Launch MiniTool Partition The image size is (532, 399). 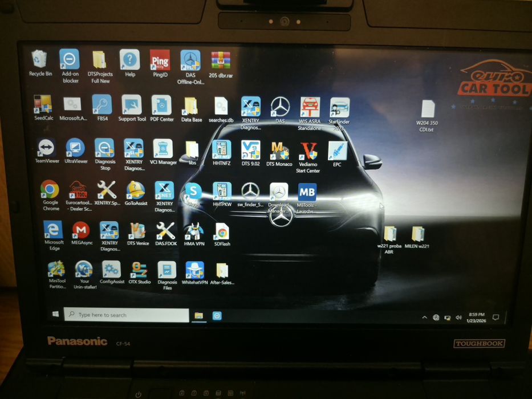(x=56, y=269)
